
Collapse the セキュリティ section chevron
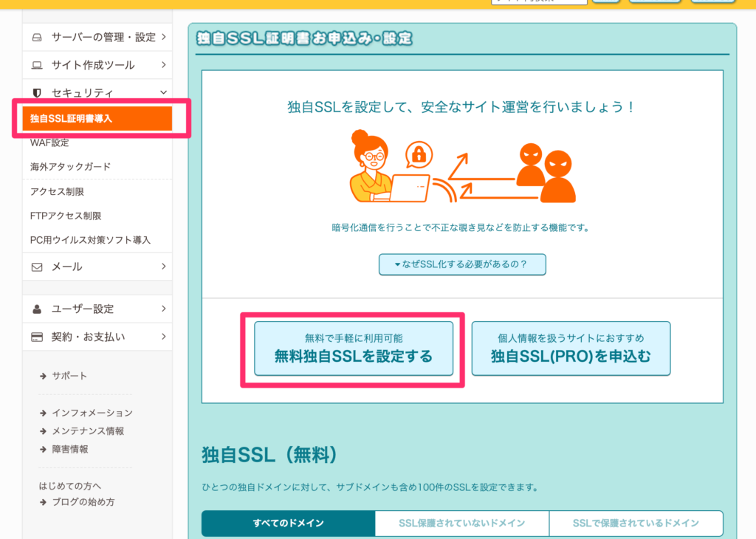163,93
